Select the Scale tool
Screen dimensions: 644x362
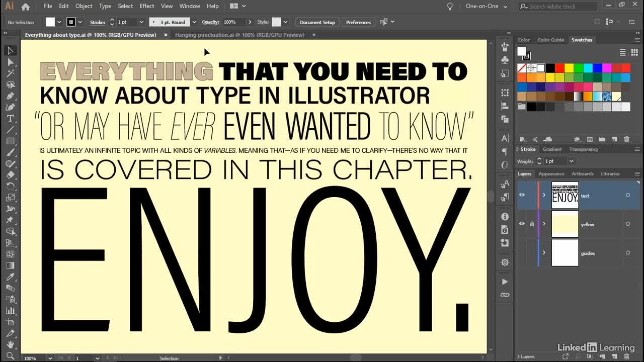(10, 198)
